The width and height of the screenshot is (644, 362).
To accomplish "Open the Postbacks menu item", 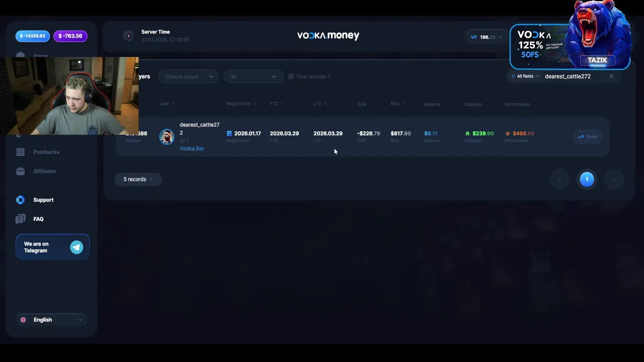I will (46, 152).
